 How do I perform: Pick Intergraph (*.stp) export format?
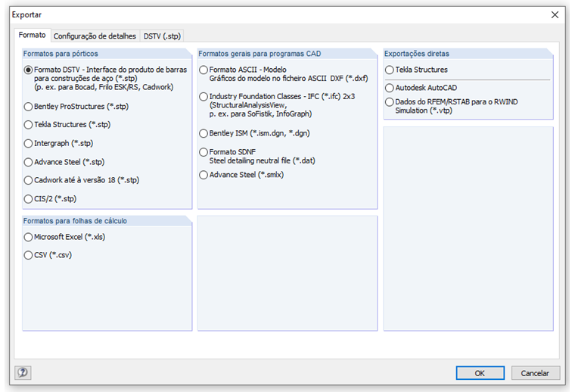tap(29, 143)
